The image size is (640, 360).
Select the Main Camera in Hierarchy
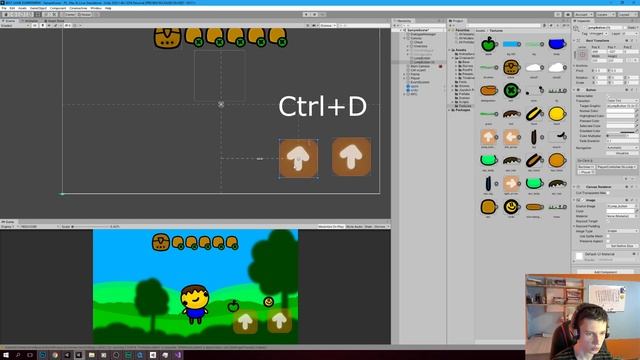coord(419,66)
